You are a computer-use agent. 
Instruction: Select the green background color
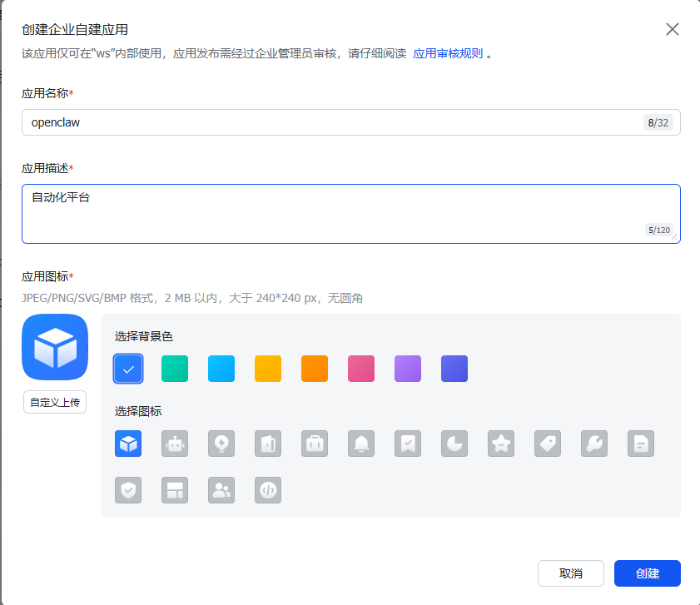tap(175, 369)
